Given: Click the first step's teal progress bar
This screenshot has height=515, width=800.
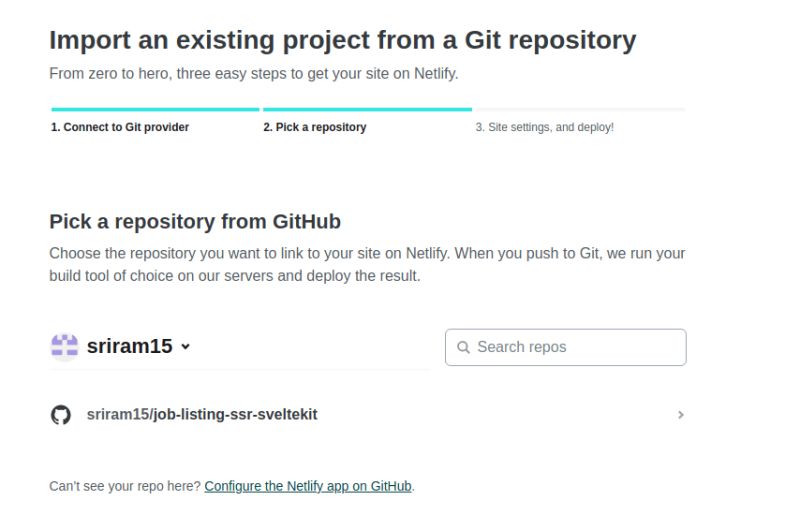Looking at the screenshot, I should tap(155, 109).
